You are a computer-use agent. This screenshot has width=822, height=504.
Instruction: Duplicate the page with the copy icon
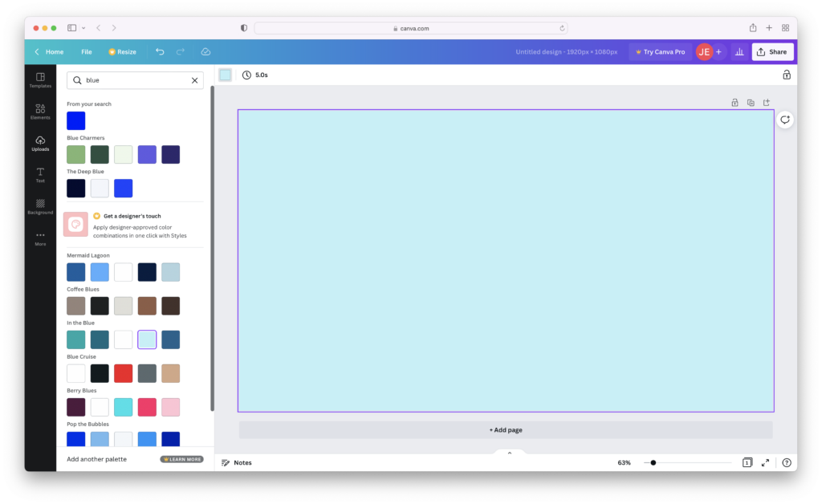(751, 103)
